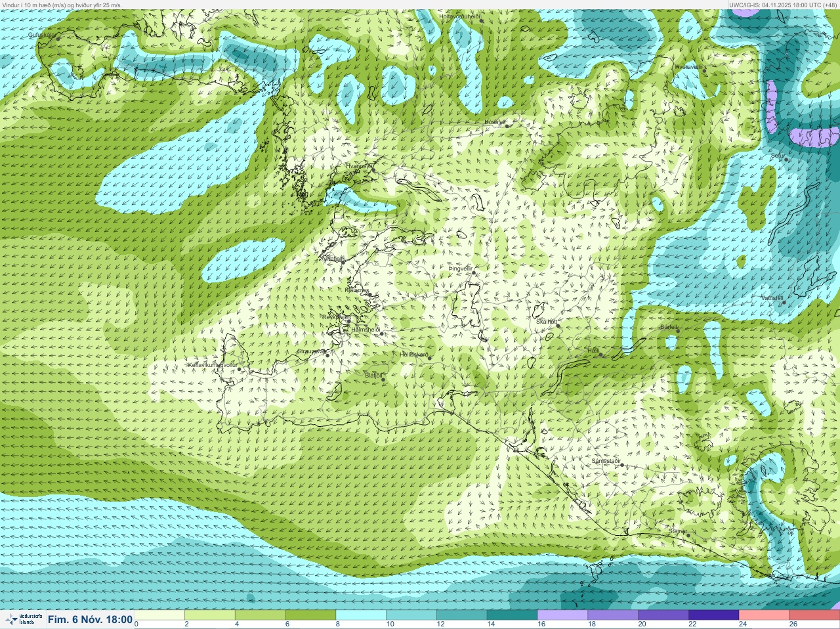Viewport: 840px width, 629px height.
Task: Pick the 2–4 m/s light green legend swatch
Action: tap(210, 615)
